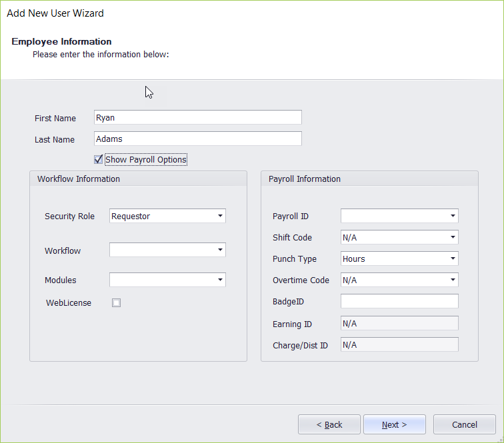Click the Charge/Dist ID field

coord(399,344)
